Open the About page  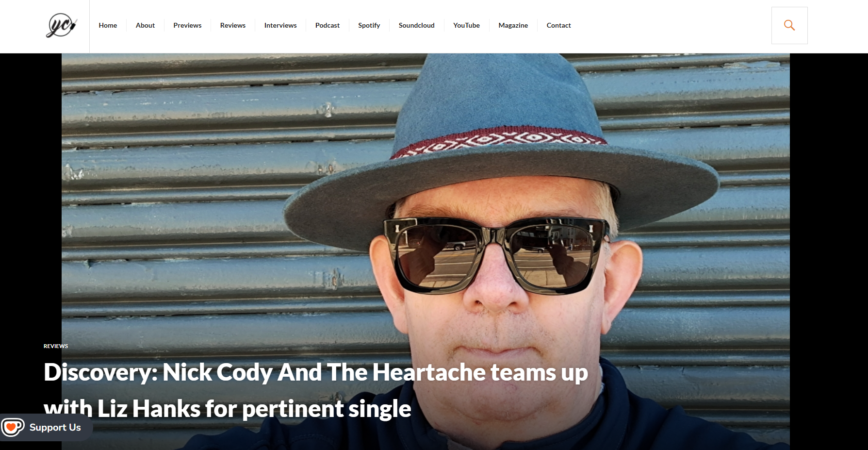pos(145,25)
